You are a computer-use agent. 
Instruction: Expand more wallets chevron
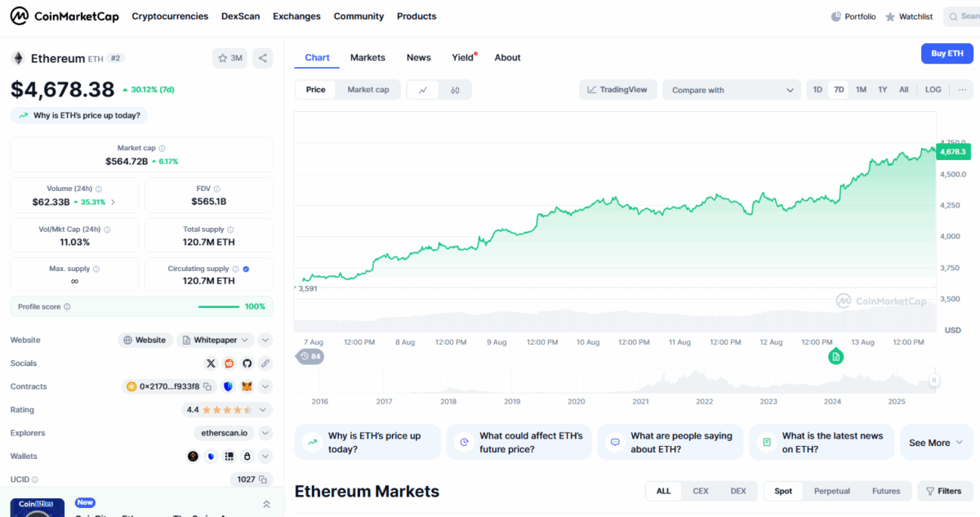[265, 457]
